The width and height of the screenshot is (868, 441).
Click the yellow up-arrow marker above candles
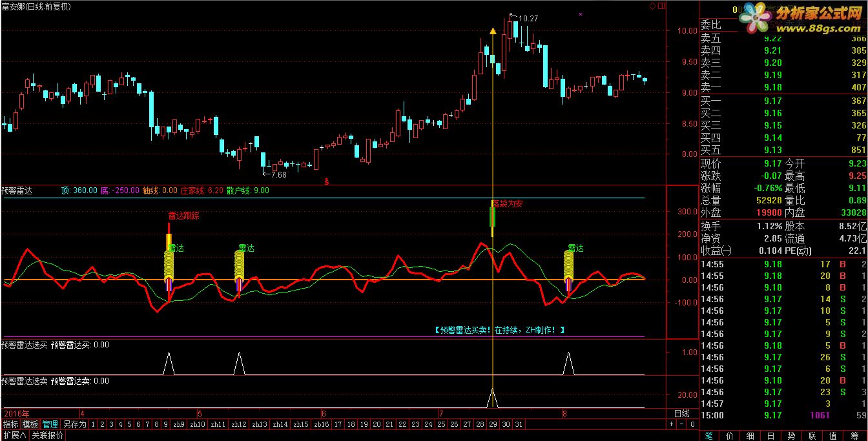pos(493,30)
